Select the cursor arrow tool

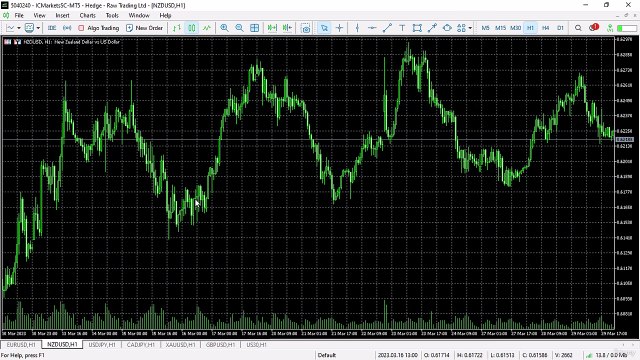[x=324, y=28]
